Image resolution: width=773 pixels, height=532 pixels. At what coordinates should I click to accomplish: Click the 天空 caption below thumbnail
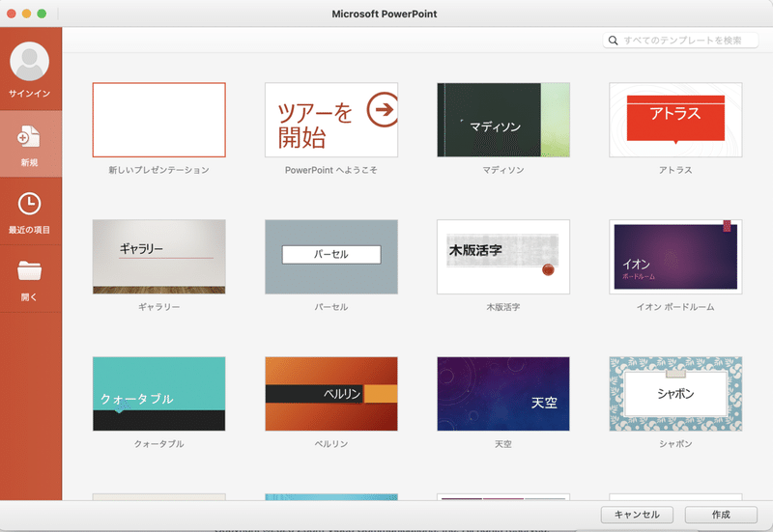coord(502,444)
